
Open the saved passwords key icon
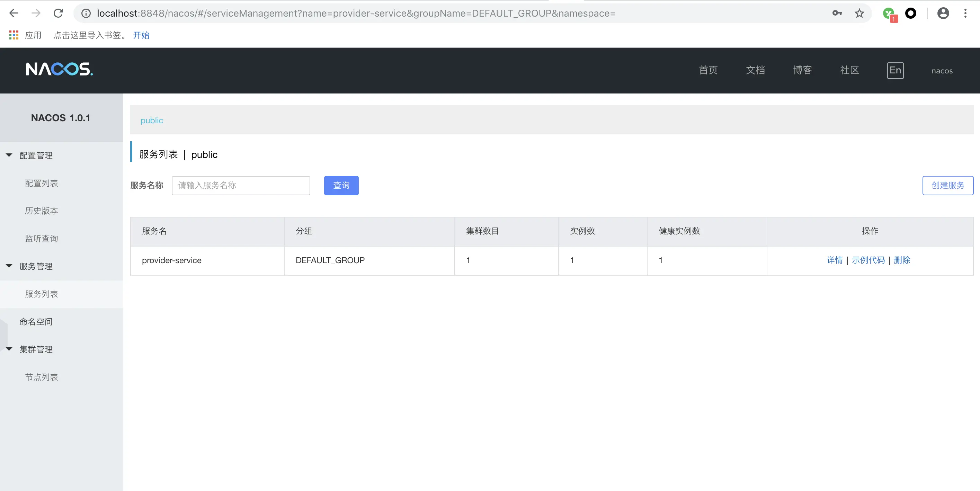[837, 13]
